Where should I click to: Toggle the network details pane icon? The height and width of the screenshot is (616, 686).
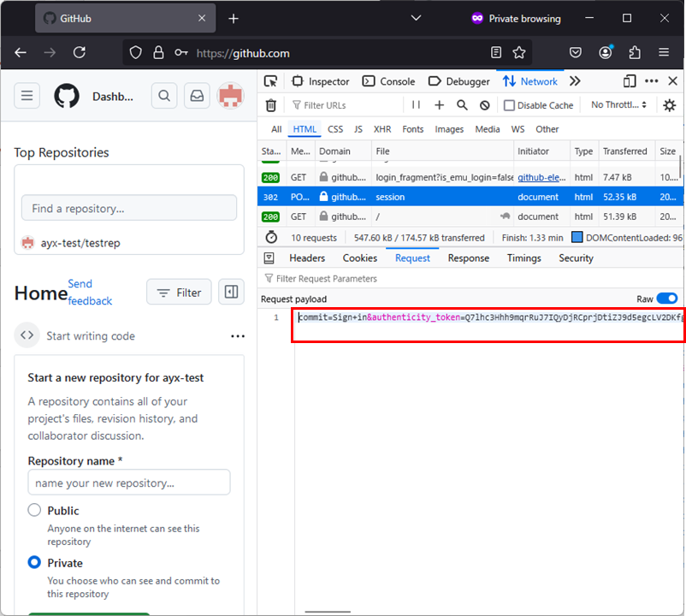[269, 258]
